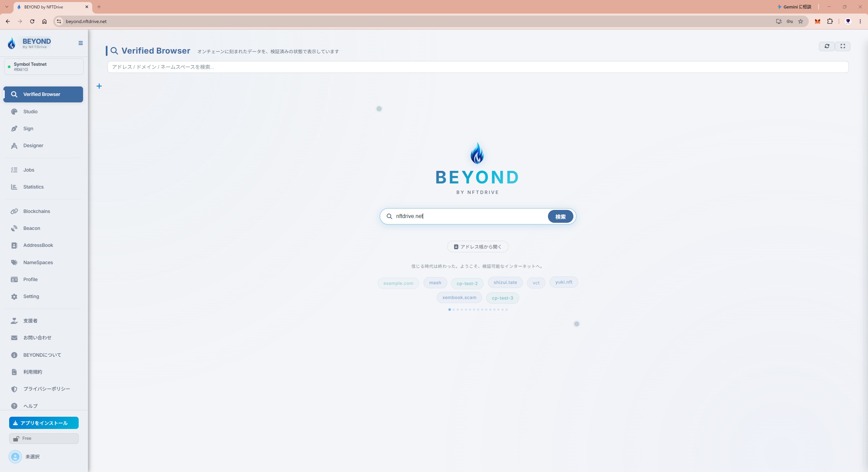The image size is (868, 472).
Task: Click the アプリをインストール button
Action: pyautogui.click(x=44, y=423)
